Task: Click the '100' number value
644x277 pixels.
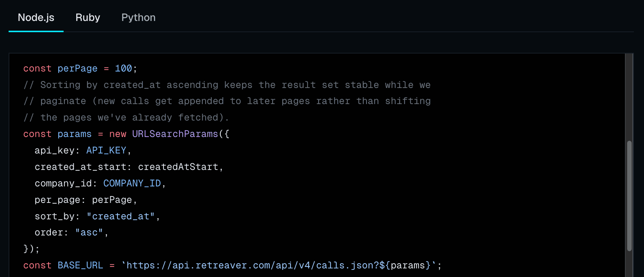Action: (x=123, y=69)
